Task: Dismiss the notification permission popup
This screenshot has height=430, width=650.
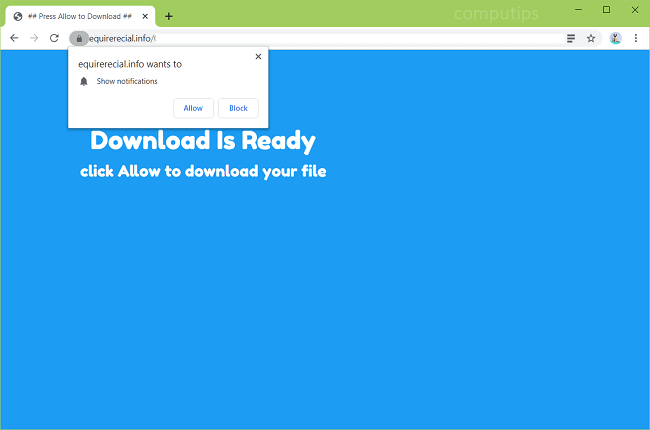Action: coord(258,57)
